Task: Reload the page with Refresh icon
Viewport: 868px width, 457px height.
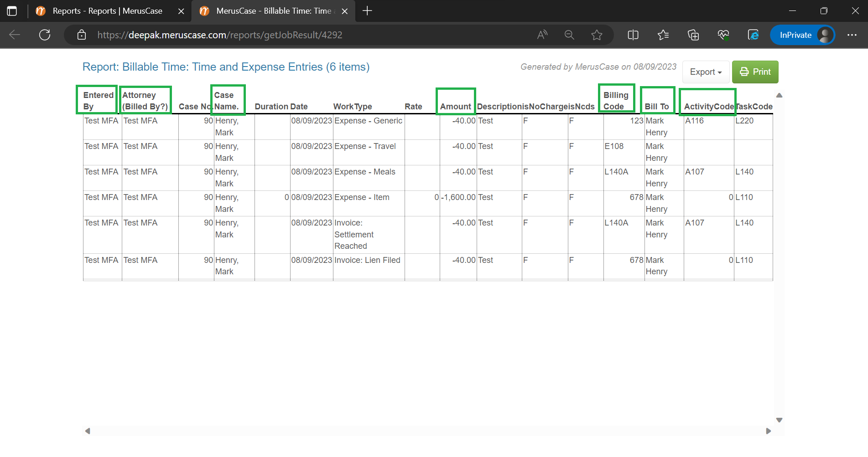Action: [x=45, y=35]
